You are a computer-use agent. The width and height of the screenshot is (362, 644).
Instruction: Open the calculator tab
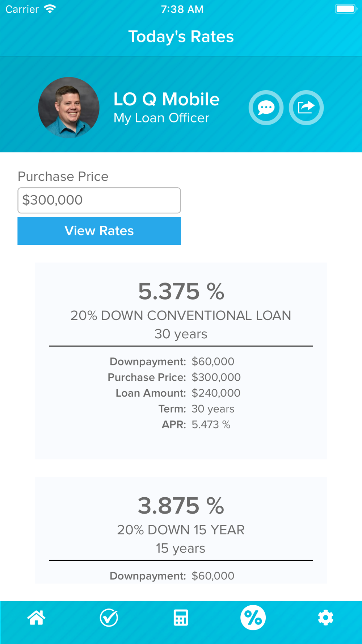[x=181, y=618]
